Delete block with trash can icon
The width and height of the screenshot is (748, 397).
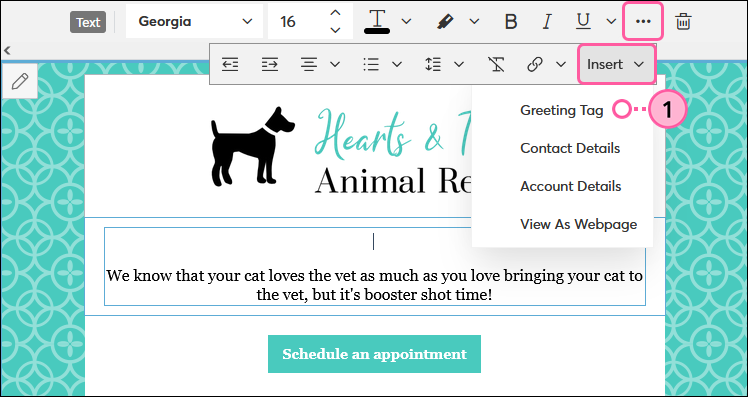pyautogui.click(x=683, y=21)
